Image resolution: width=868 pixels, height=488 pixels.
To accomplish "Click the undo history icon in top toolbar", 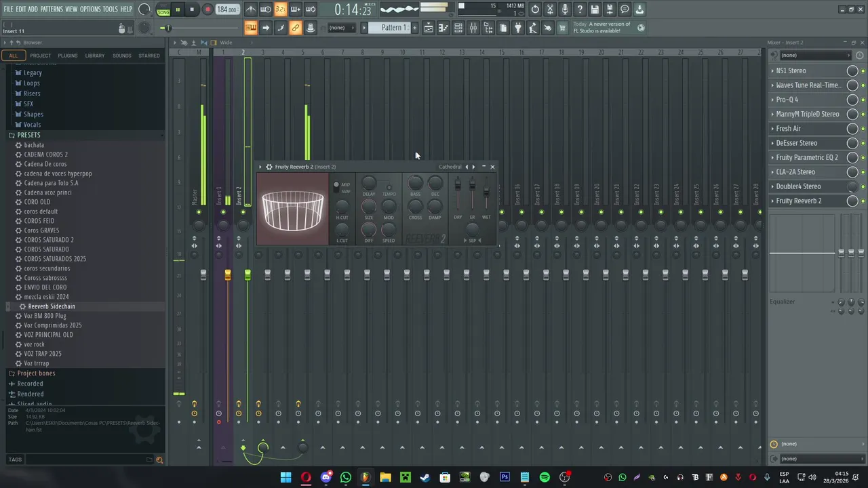I will click(x=535, y=9).
